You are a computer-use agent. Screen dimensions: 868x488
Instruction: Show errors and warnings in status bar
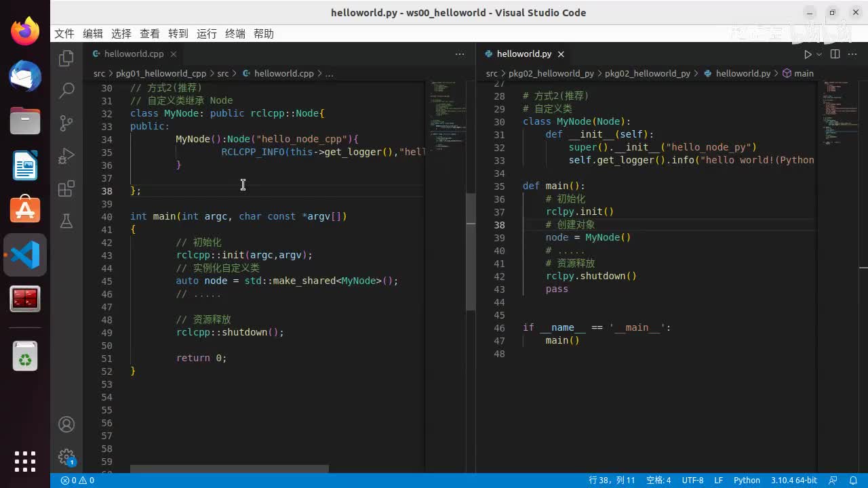(x=77, y=481)
